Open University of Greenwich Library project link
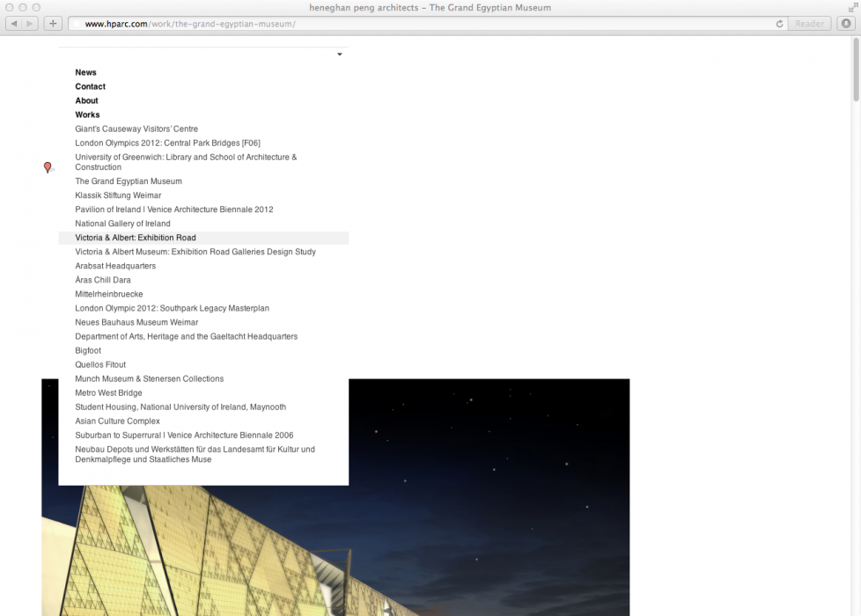861x616 pixels. (x=186, y=162)
